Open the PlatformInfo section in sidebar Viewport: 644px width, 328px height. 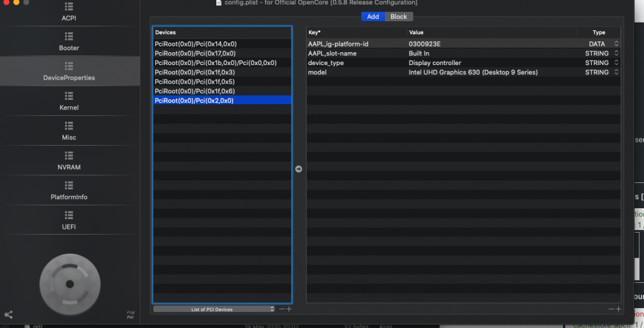pos(69,191)
